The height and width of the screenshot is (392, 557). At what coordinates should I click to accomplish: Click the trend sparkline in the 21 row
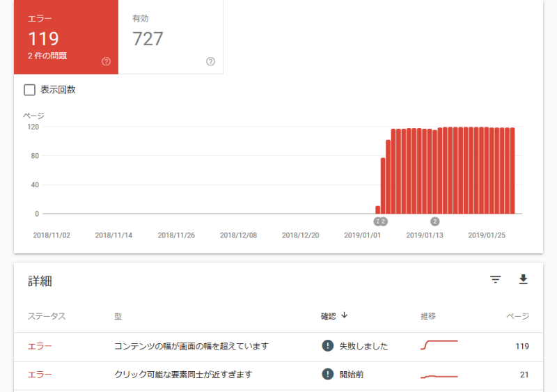(439, 377)
